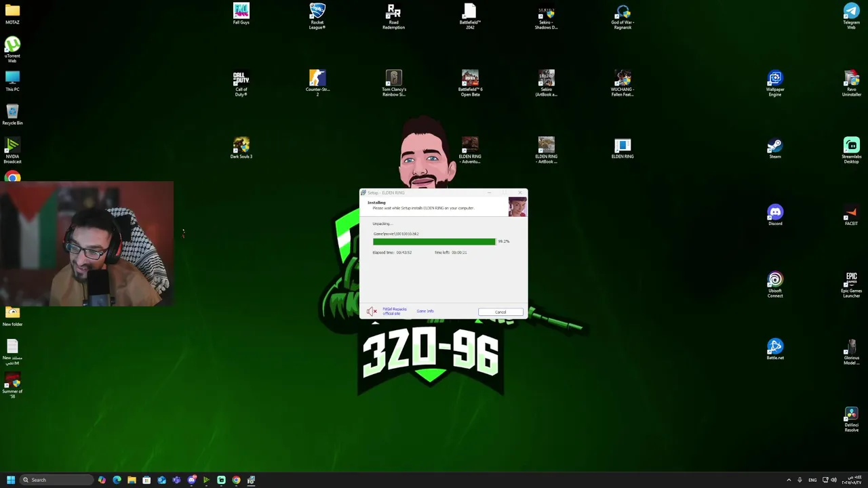Open the volume speaker tray icon
868x488 pixels.
[x=833, y=480]
